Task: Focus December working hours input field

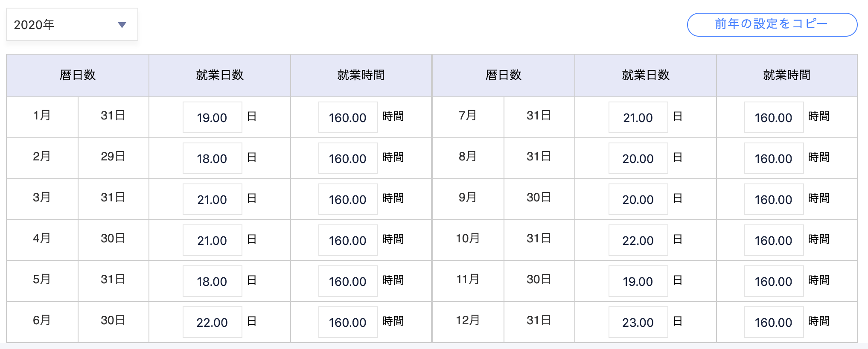Action: pyautogui.click(x=774, y=322)
